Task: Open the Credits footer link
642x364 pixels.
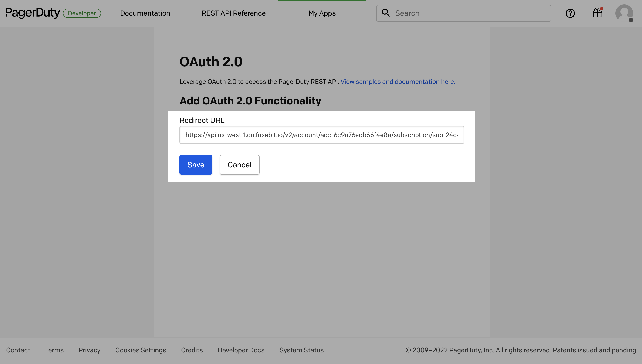Action: [x=192, y=350]
